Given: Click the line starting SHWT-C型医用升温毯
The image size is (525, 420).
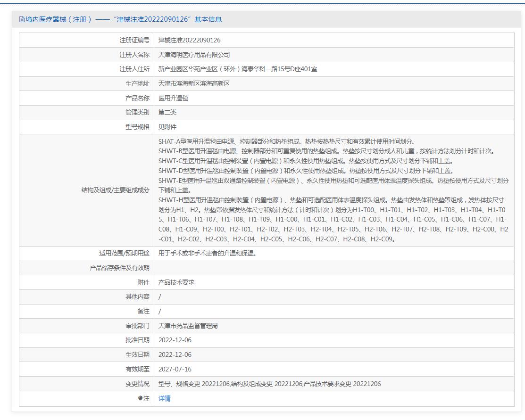Looking at the screenshot, I should pyautogui.click(x=306, y=161).
